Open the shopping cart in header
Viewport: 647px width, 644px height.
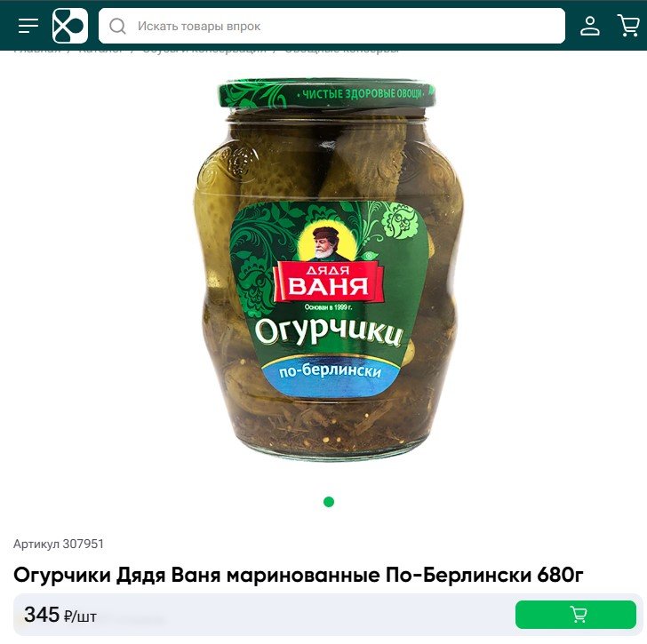[628, 26]
